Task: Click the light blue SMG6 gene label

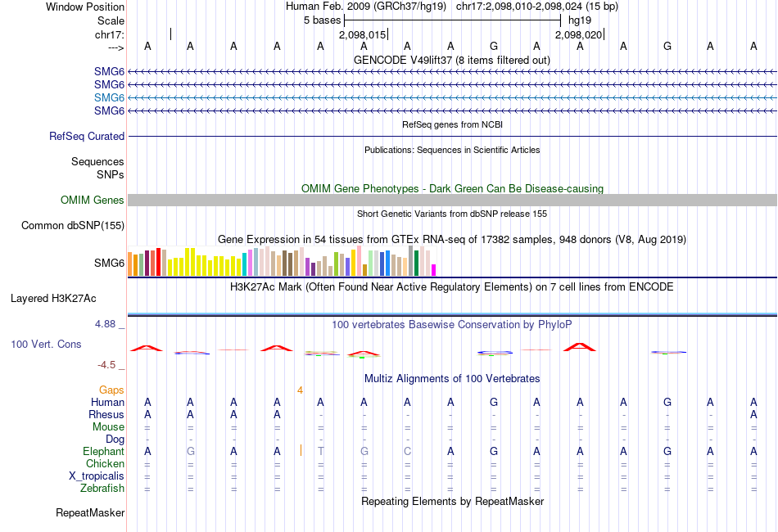Action: [109, 97]
